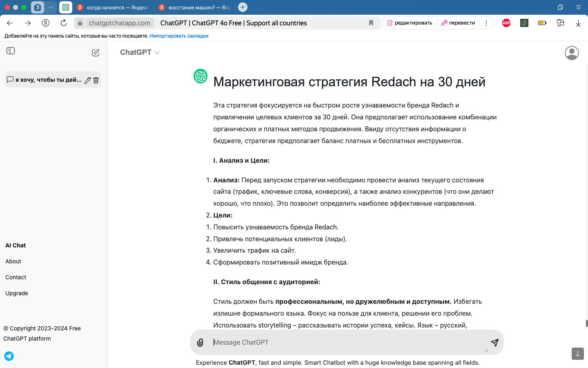Open the About page link
Image resolution: width=588 pixels, height=368 pixels.
click(x=13, y=261)
